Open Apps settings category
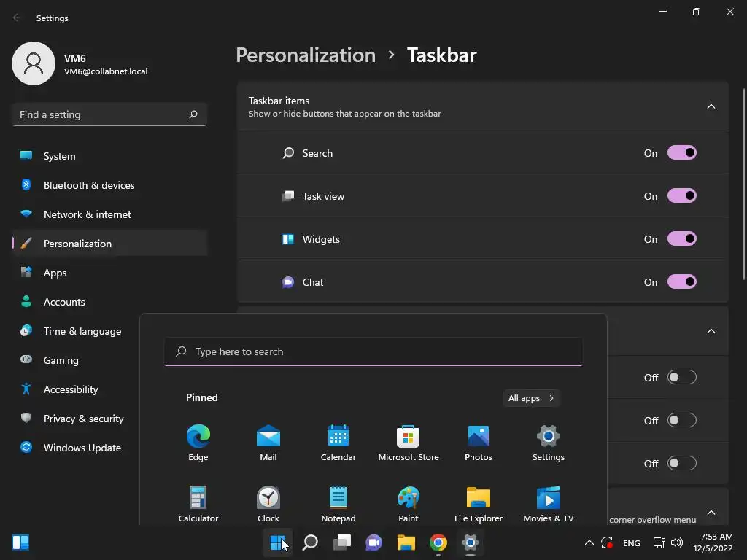The height and width of the screenshot is (560, 747). pyautogui.click(x=109, y=273)
